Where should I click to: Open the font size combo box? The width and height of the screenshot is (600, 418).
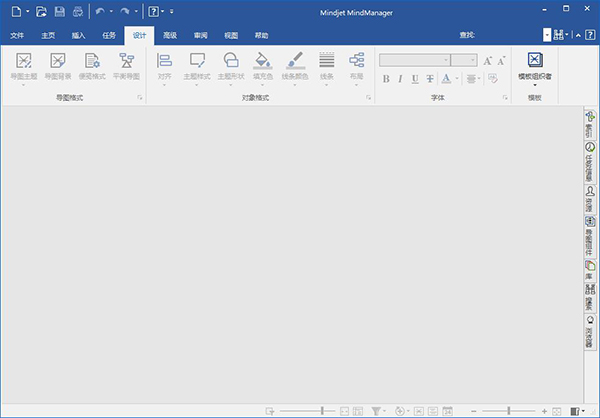tap(464, 60)
